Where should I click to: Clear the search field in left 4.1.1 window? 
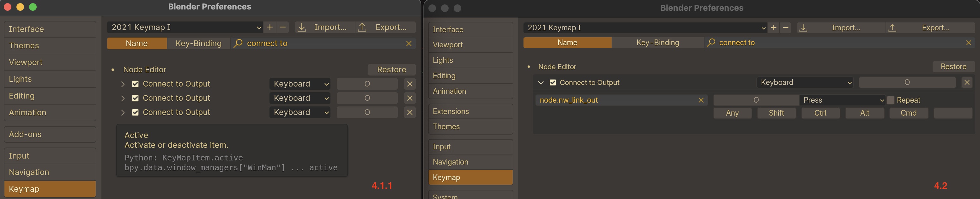409,44
